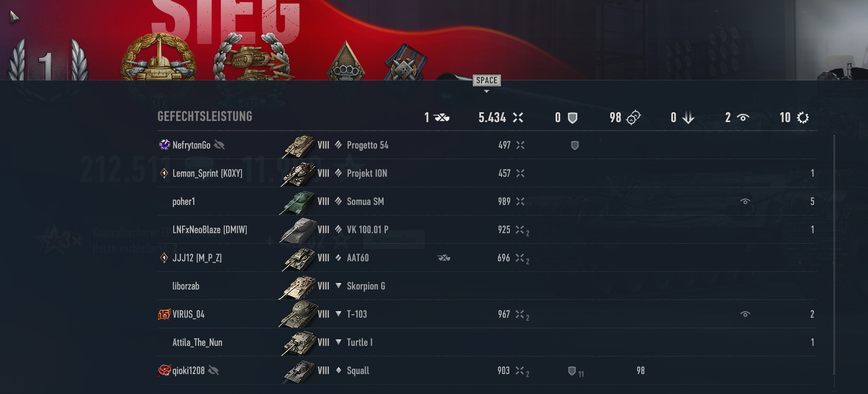Click the gear modules icon next to 10

coord(802,118)
